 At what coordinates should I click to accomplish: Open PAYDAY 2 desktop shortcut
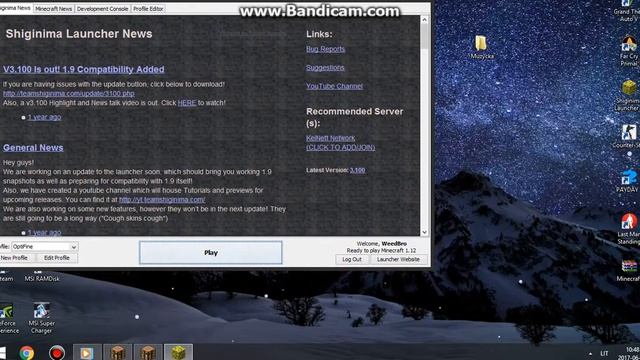[x=628, y=182]
